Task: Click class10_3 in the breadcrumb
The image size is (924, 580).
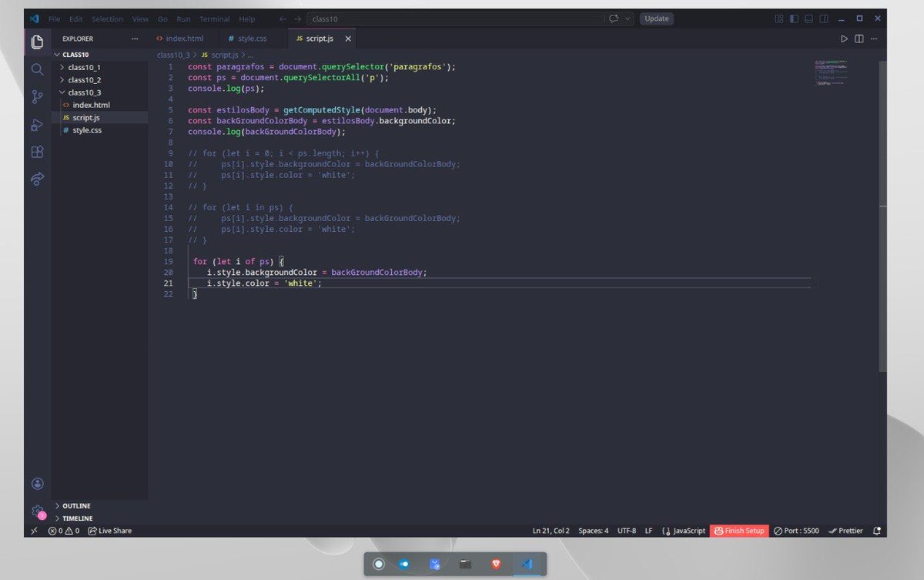Action: coord(173,55)
